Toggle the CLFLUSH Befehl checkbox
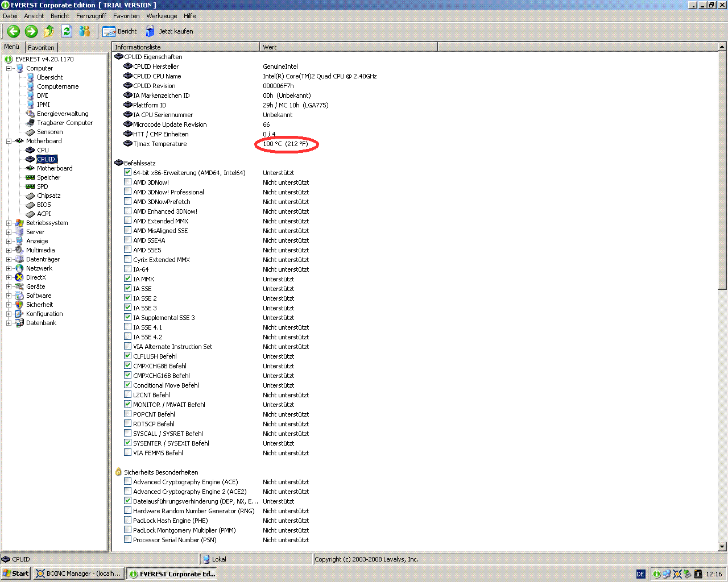728x582 pixels. click(128, 356)
